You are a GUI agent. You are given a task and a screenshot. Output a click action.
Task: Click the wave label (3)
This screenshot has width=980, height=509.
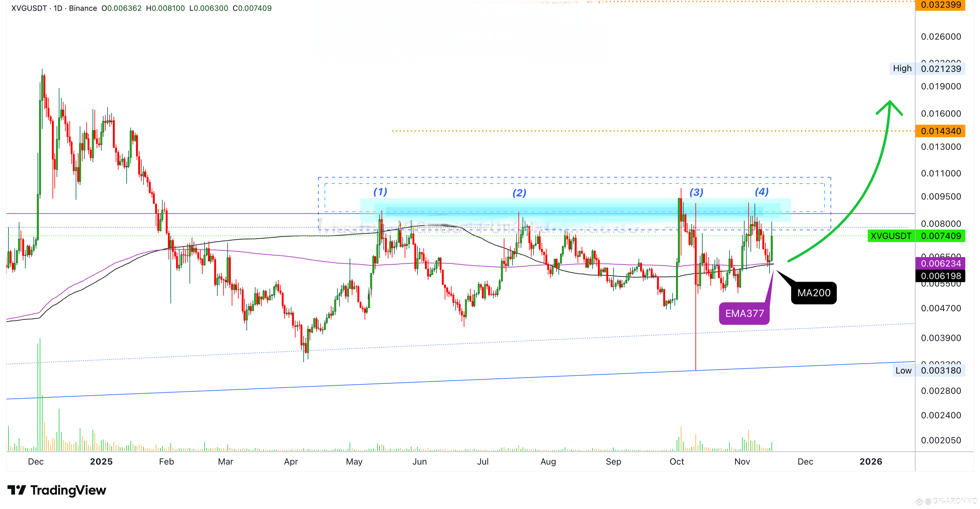[x=696, y=192]
